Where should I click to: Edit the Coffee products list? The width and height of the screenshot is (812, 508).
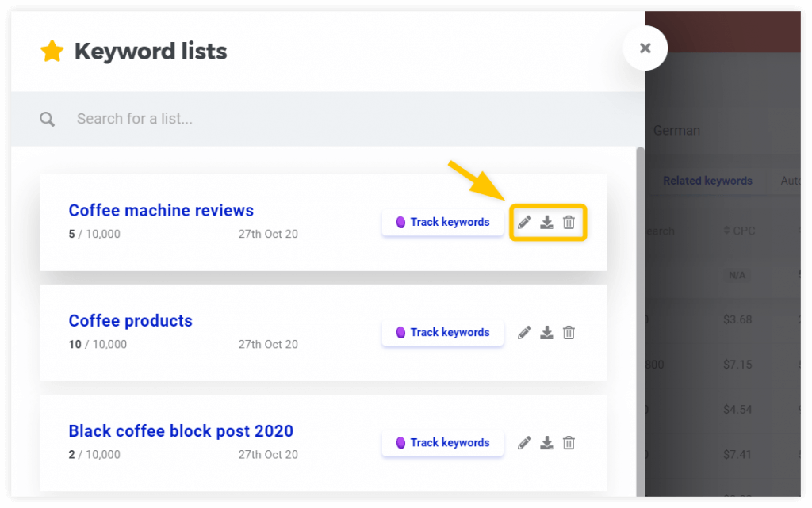click(x=524, y=332)
